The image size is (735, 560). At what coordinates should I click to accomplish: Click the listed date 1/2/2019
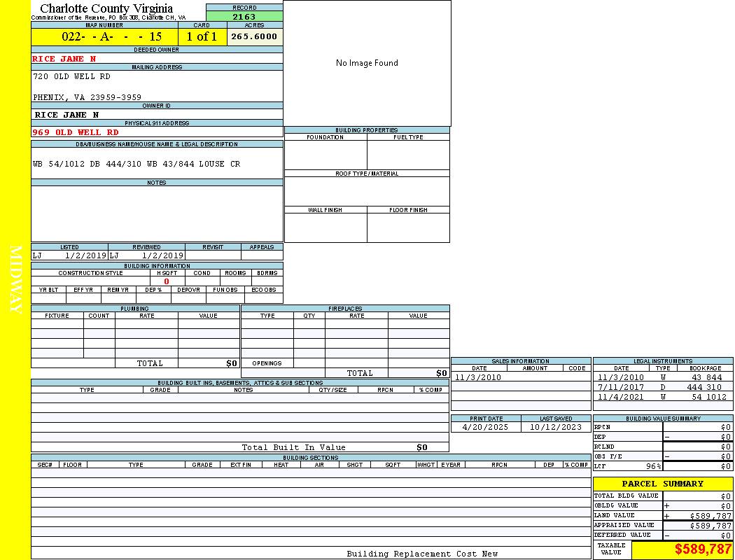[85, 255]
